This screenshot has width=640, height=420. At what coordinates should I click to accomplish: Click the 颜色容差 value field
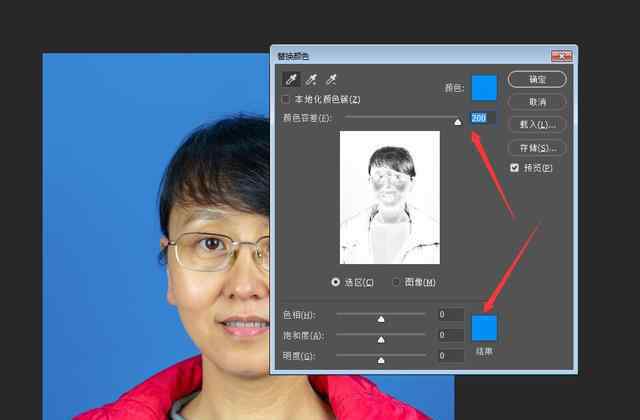pyautogui.click(x=482, y=118)
